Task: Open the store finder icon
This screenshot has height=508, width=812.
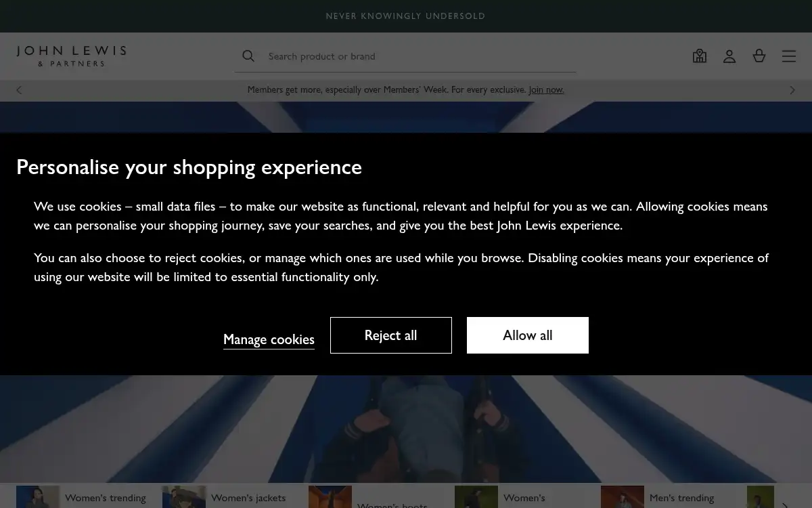Action: (700, 56)
